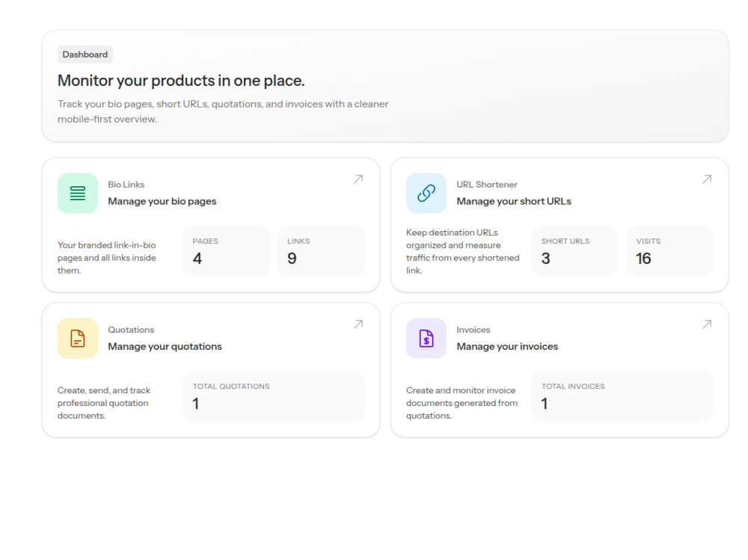Open URL Shortener via its arrow icon
The width and height of the screenshot is (748, 560).
707,179
